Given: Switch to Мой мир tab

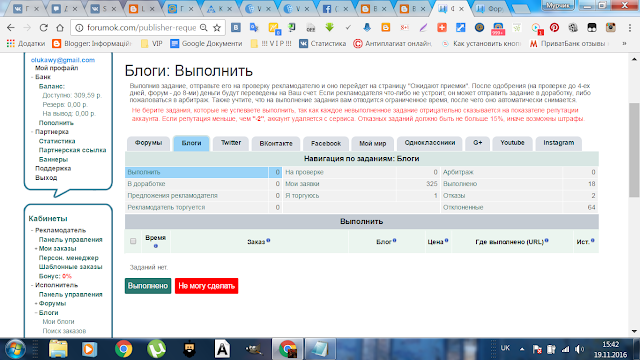Looking at the screenshot, I should [x=372, y=143].
